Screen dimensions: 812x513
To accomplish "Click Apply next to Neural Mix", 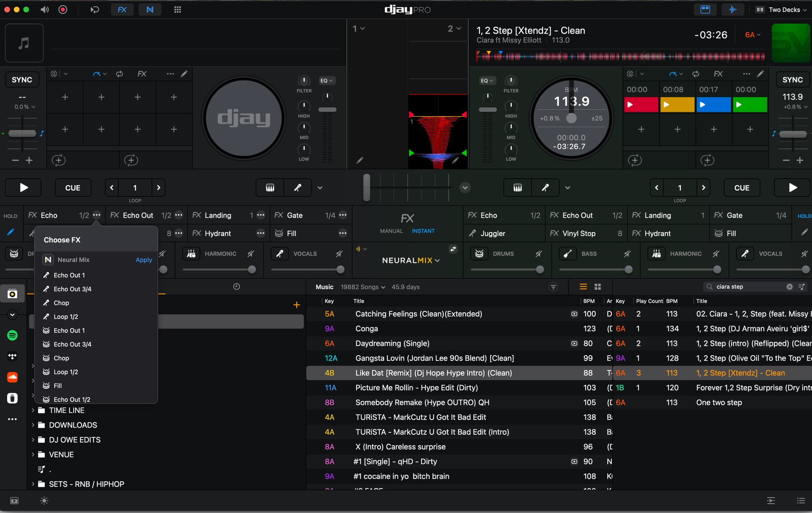I will (143, 260).
